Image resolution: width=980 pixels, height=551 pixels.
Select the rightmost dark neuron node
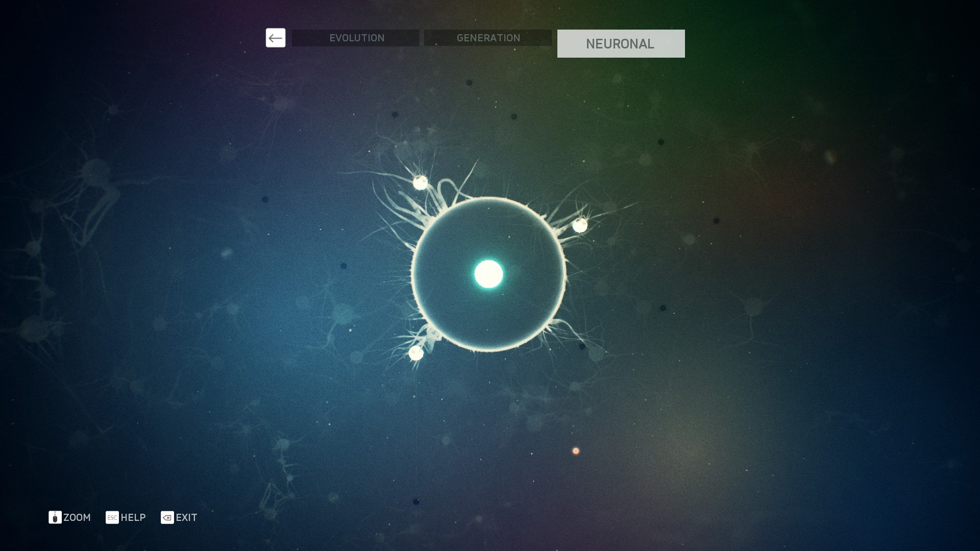(x=716, y=221)
